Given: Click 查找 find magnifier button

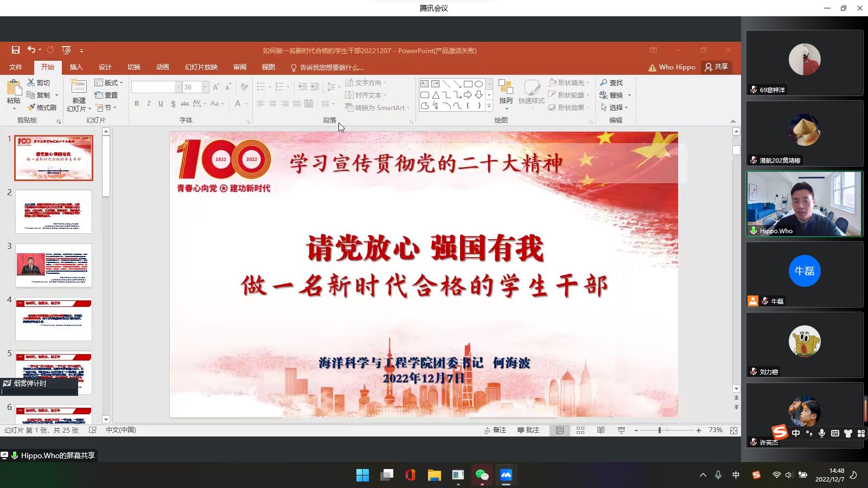Looking at the screenshot, I should pyautogui.click(x=612, y=82).
